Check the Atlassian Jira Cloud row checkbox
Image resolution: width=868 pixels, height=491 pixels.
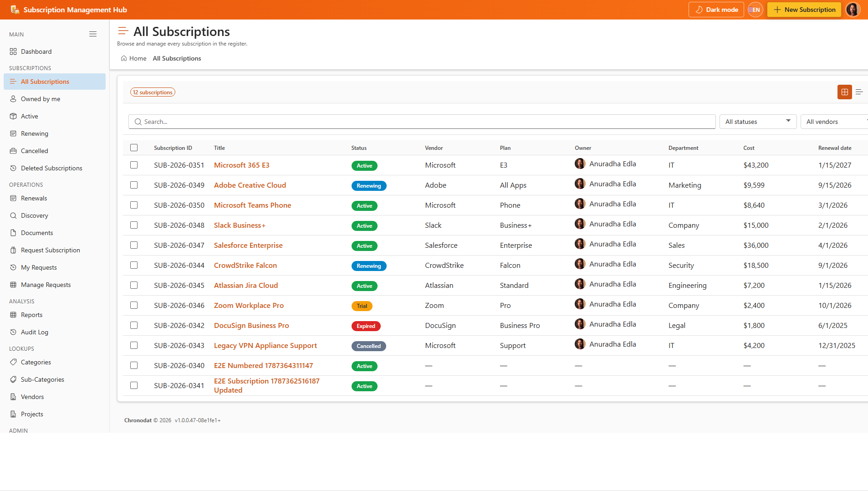point(134,285)
